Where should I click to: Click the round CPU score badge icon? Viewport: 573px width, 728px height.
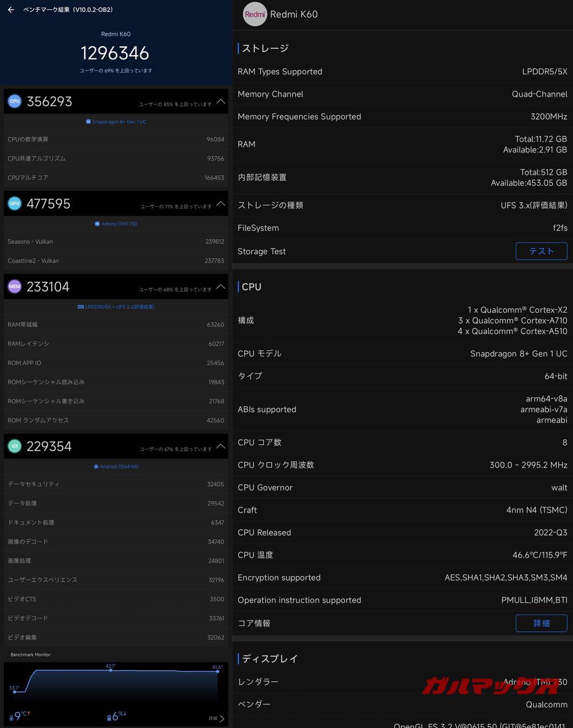[14, 101]
